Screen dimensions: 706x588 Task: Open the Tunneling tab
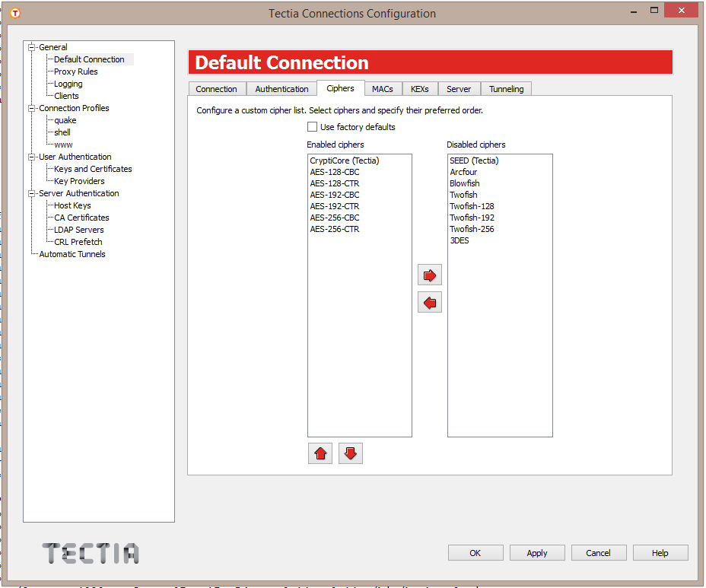click(507, 89)
